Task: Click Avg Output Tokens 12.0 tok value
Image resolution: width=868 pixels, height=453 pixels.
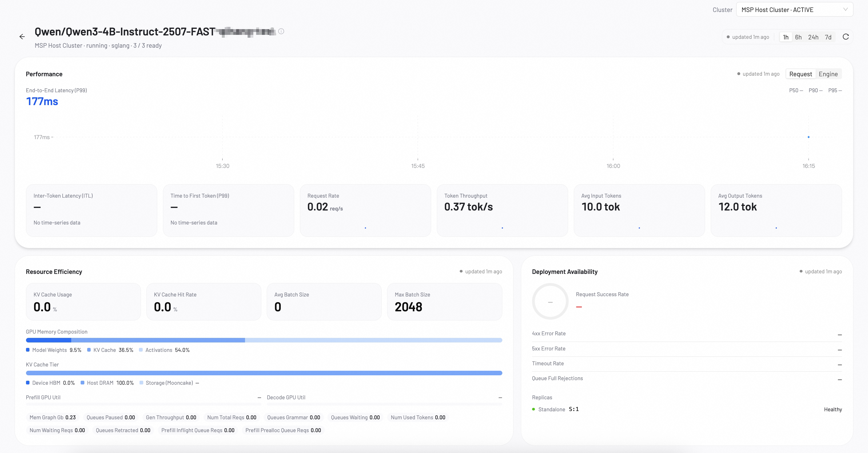Action: tap(737, 207)
